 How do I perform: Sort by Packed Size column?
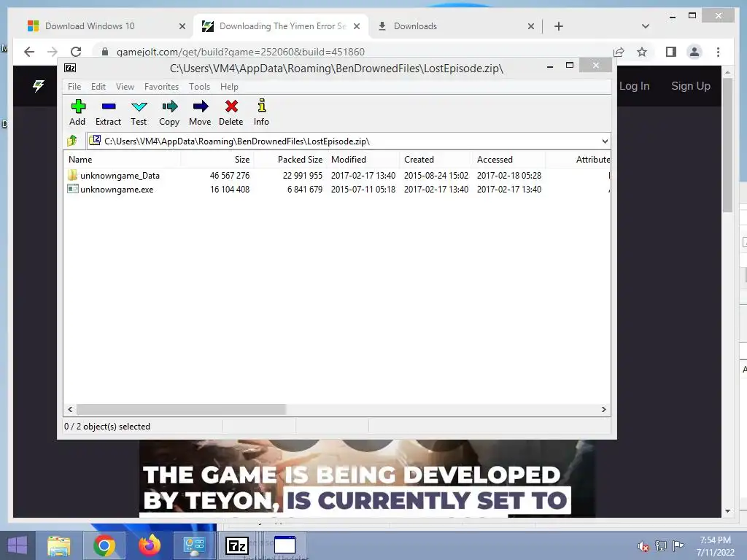[290, 160]
